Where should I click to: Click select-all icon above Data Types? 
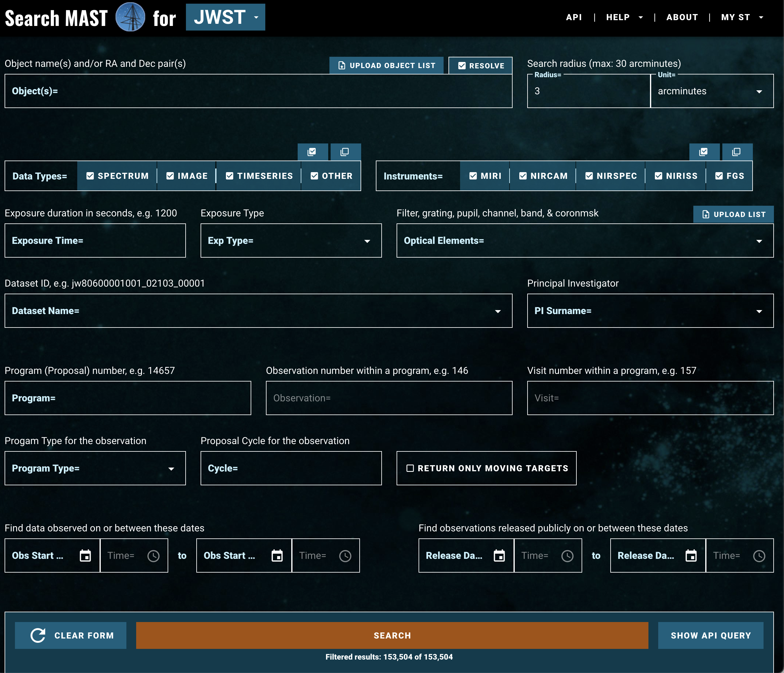(312, 152)
